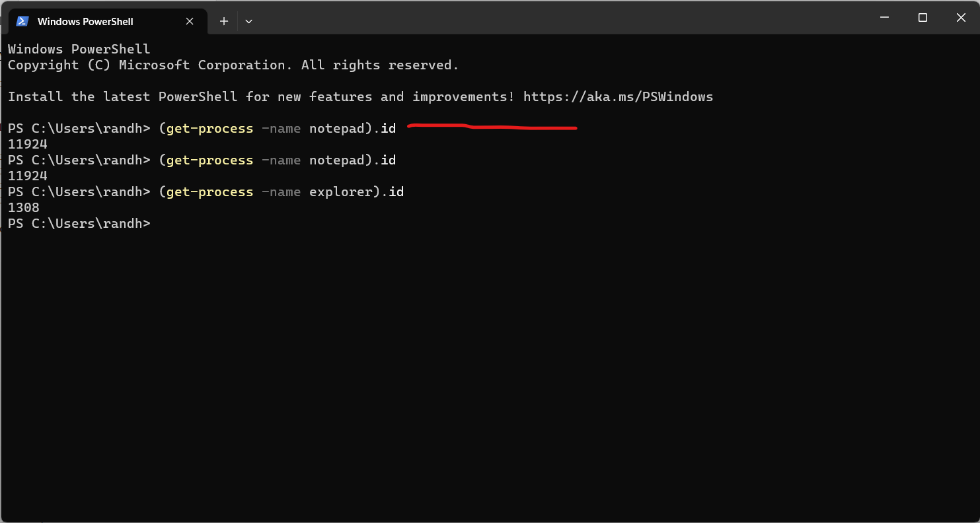Click the red underline annotation
The image size is (980, 523).
click(x=492, y=126)
